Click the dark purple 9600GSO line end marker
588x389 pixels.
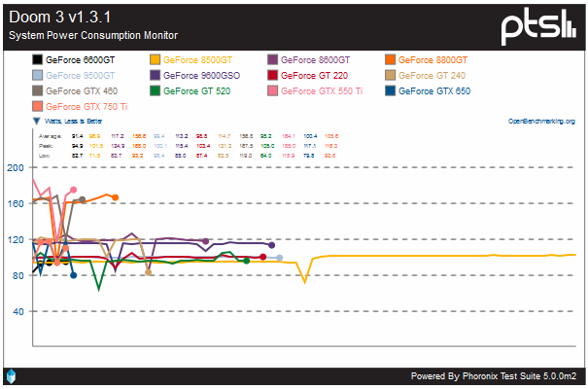(x=272, y=245)
